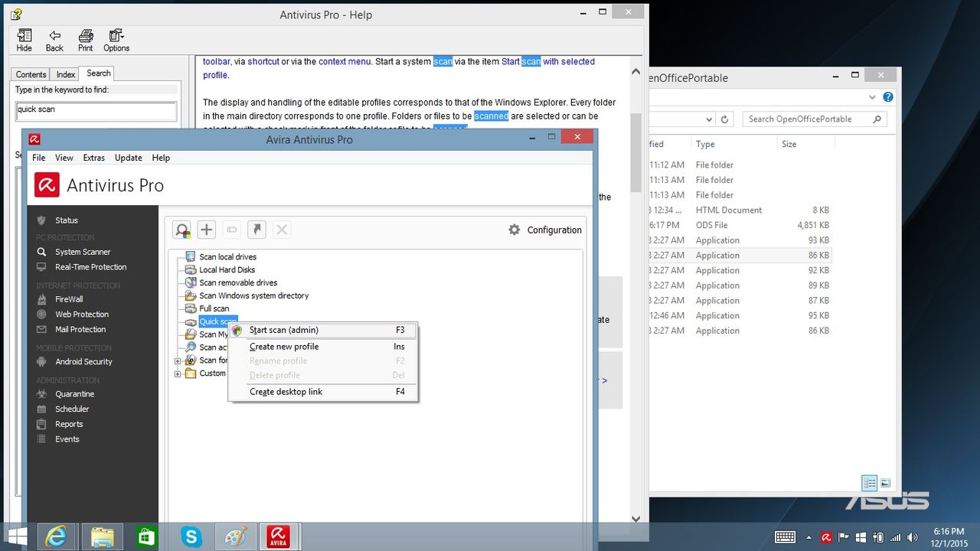
Task: Open the Avira Extras menu
Action: [x=94, y=158]
